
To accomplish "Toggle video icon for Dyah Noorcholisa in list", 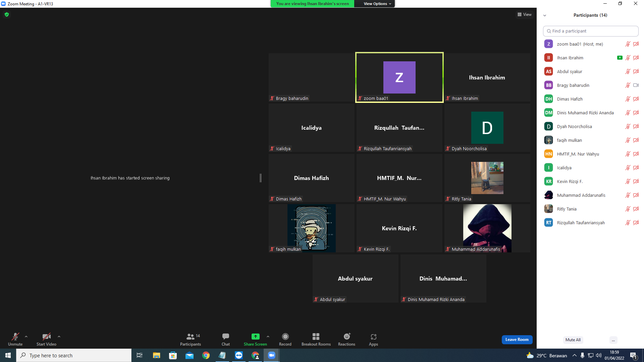I will [636, 126].
